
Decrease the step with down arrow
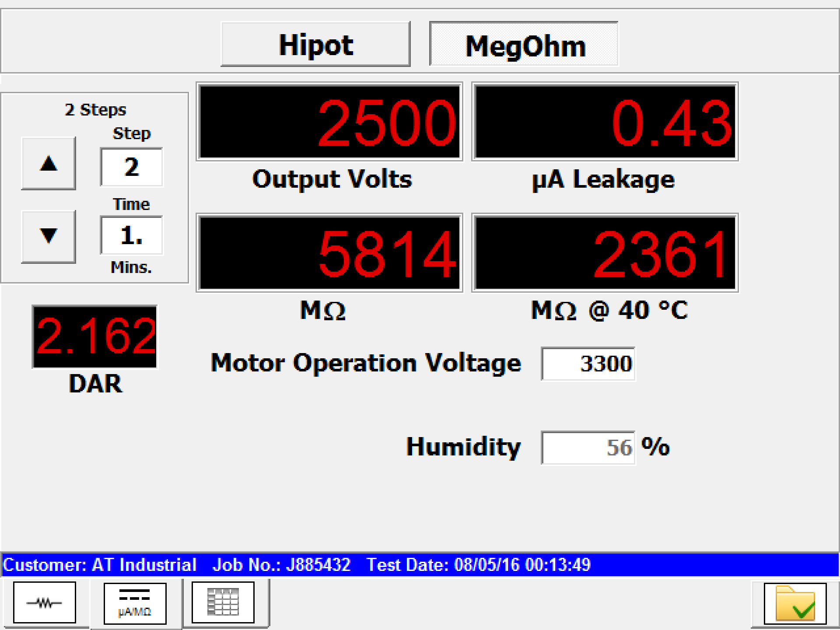[49, 236]
